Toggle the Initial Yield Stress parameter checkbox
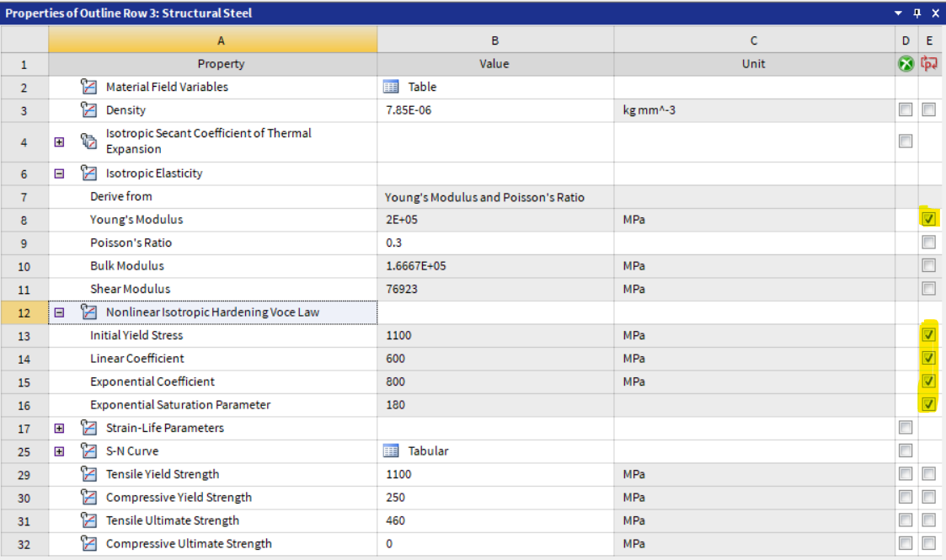Screen dimensions: 946x560 coord(927,334)
